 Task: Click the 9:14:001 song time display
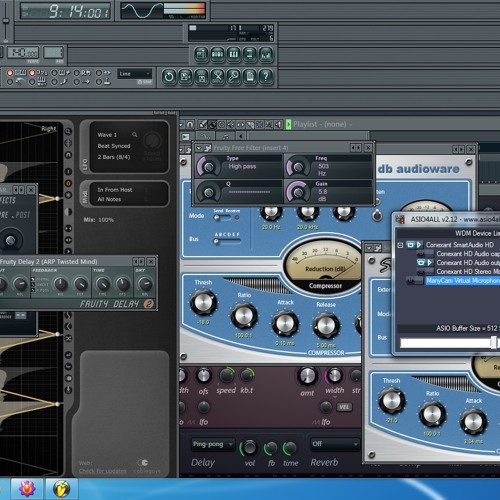point(65,11)
